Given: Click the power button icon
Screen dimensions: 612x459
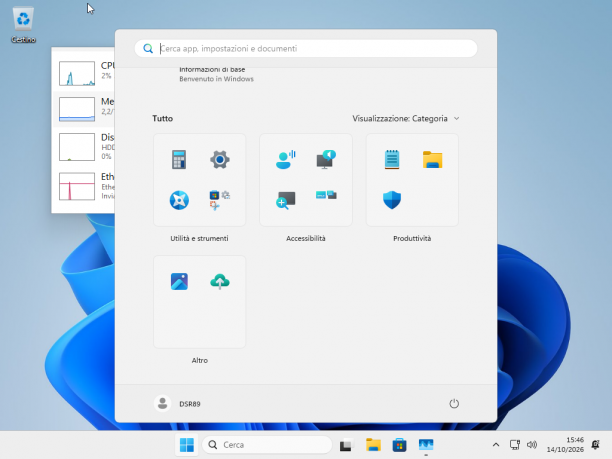Looking at the screenshot, I should (x=454, y=404).
